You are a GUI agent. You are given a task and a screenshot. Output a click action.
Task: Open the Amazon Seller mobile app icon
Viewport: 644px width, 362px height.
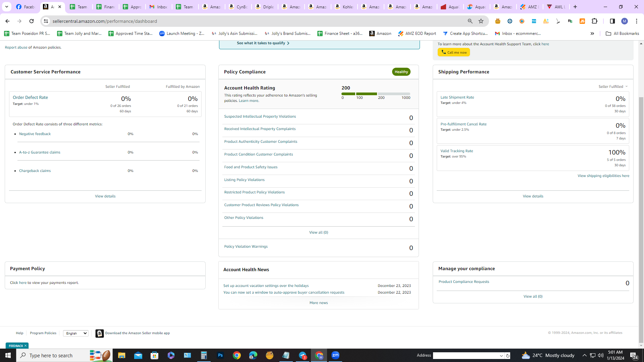pyautogui.click(x=99, y=333)
